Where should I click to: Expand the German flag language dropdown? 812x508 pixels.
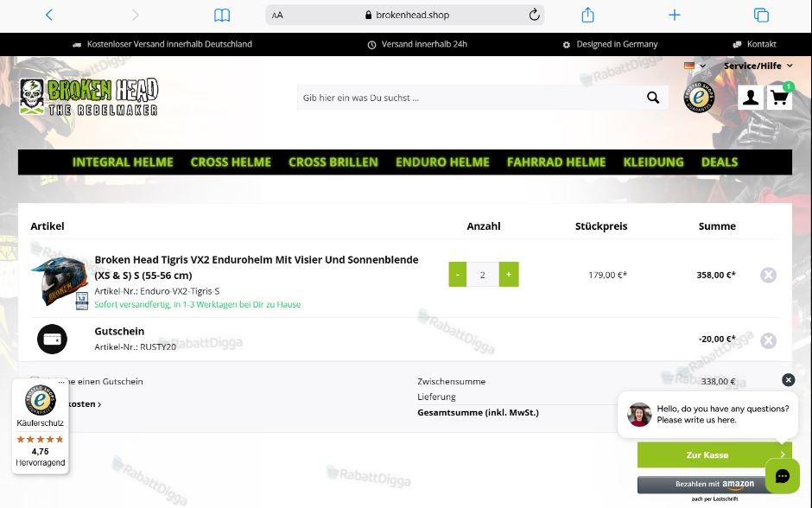(695, 66)
